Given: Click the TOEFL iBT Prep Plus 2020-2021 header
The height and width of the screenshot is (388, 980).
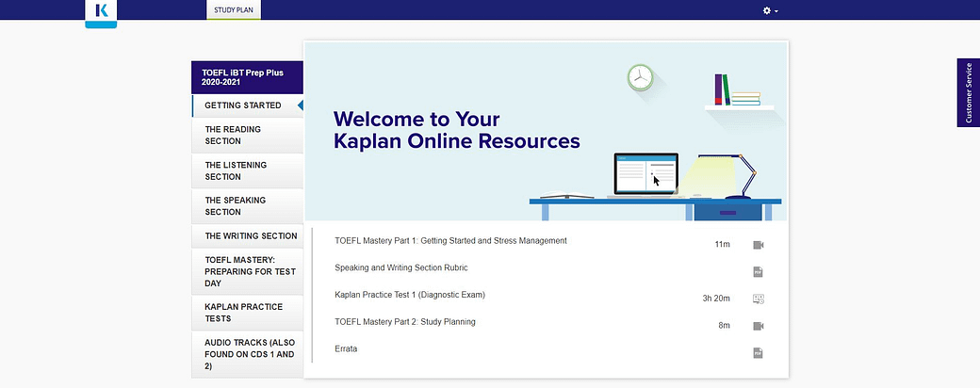Looking at the screenshot, I should (248, 77).
